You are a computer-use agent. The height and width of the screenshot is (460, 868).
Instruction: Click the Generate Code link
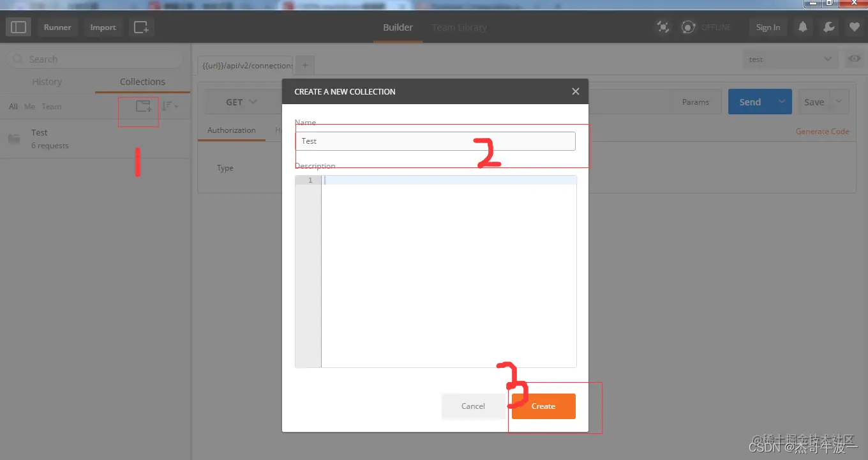click(x=822, y=131)
